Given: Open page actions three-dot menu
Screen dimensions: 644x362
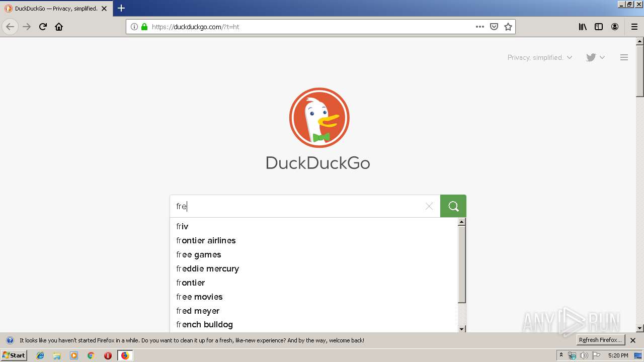Looking at the screenshot, I should 480,27.
